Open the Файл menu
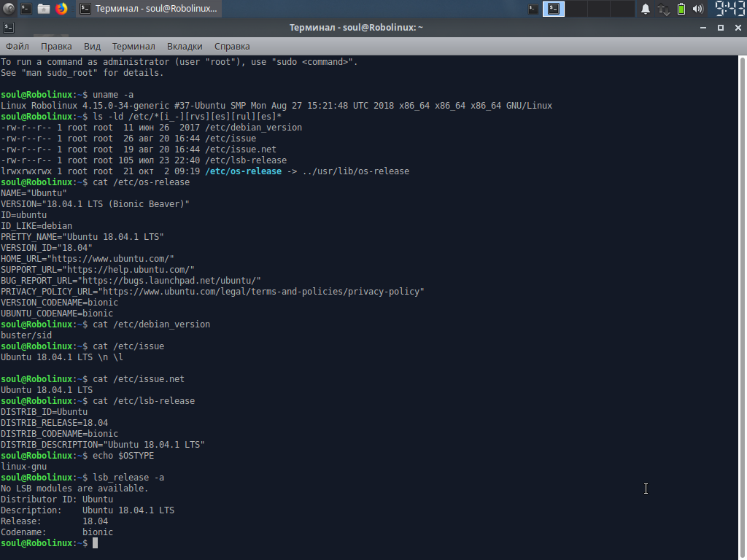This screenshot has height=560, width=747. [x=18, y=46]
